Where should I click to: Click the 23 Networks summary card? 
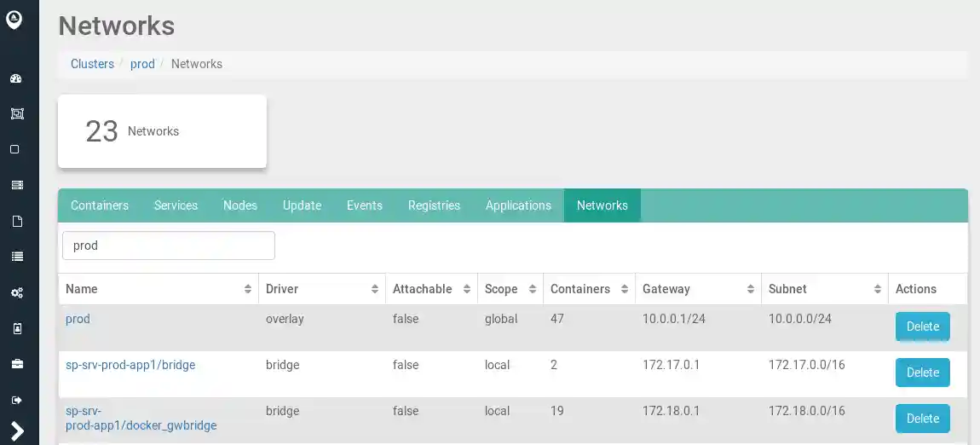[x=163, y=131]
